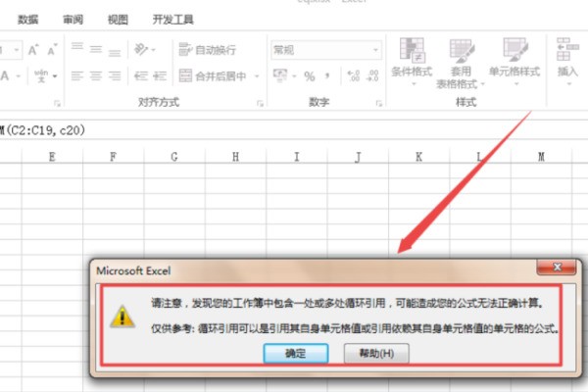Select column J header
This screenshot has width=588, height=392.
[358, 157]
